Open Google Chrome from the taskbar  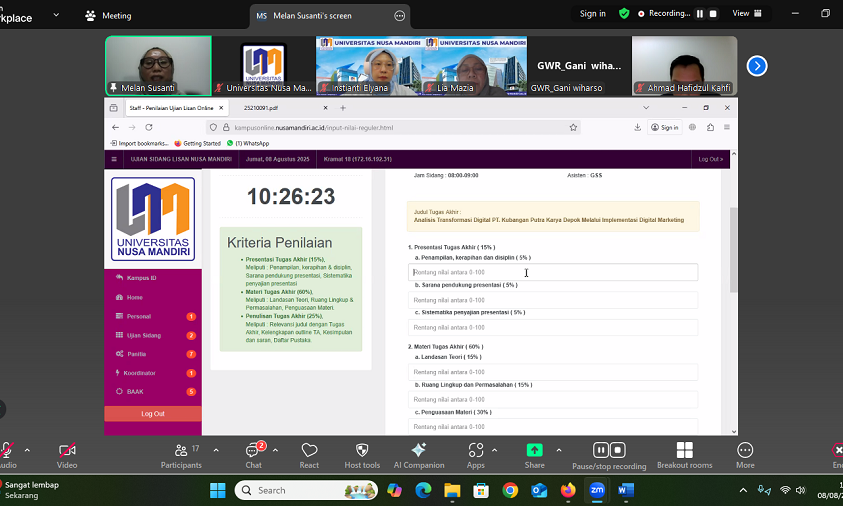point(510,490)
